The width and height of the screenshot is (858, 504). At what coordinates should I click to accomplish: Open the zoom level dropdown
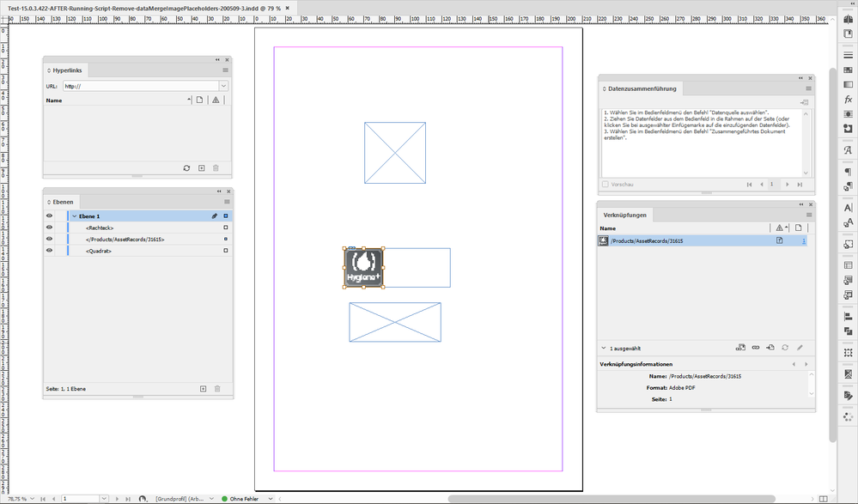pos(33,499)
